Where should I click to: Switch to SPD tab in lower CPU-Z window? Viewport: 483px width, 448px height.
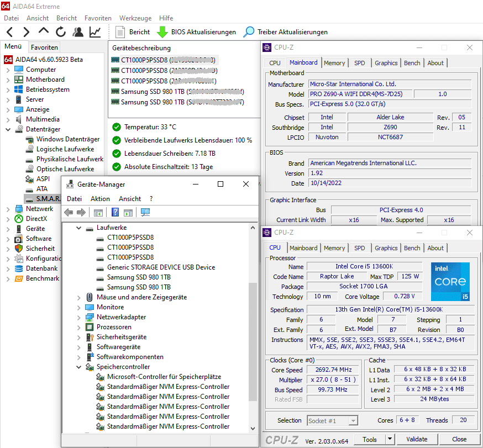[359, 248]
